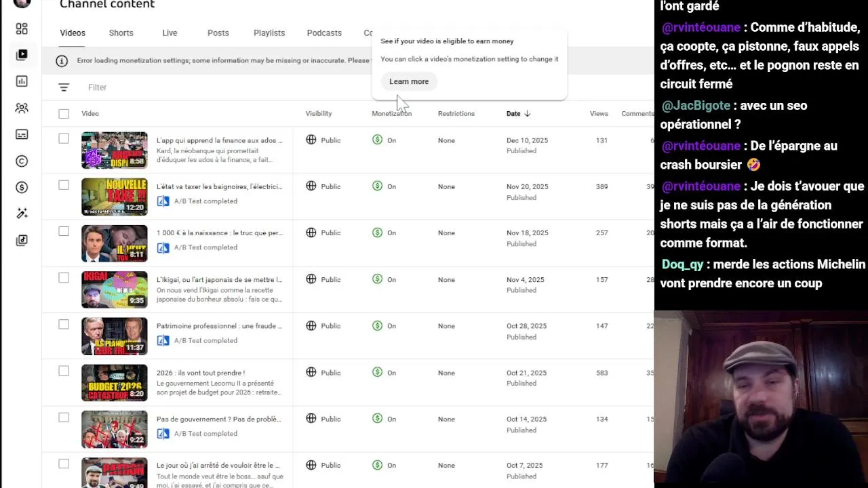Open the Customization magic wand icon
Viewport: 868px width, 488px height.
click(x=22, y=213)
